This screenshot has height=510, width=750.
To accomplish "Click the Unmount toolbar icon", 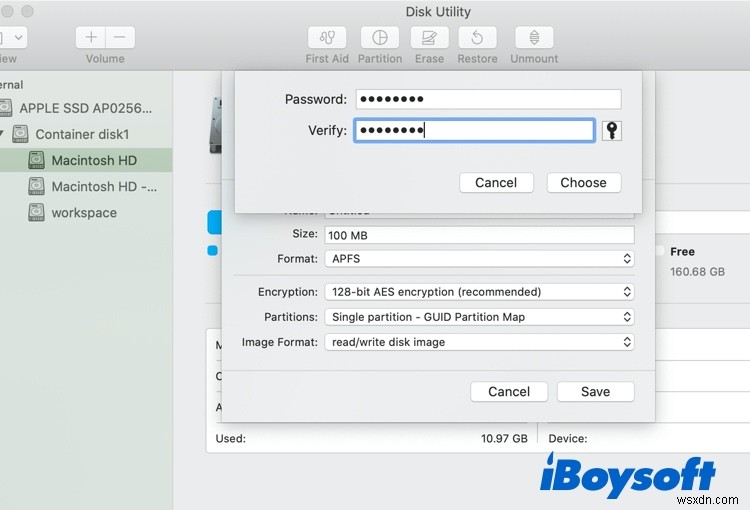I will pyautogui.click(x=534, y=37).
